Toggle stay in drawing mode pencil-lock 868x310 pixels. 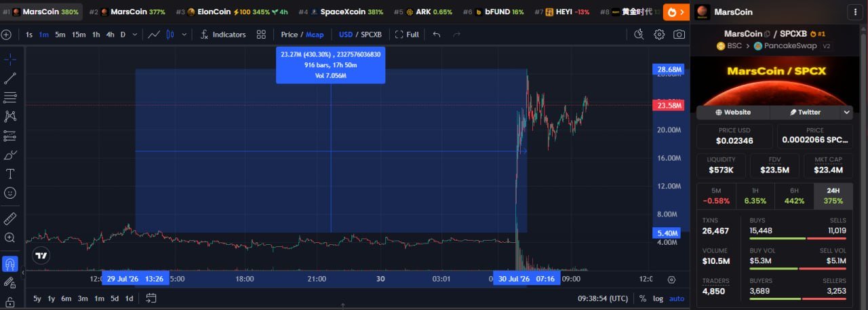pyautogui.click(x=10, y=282)
